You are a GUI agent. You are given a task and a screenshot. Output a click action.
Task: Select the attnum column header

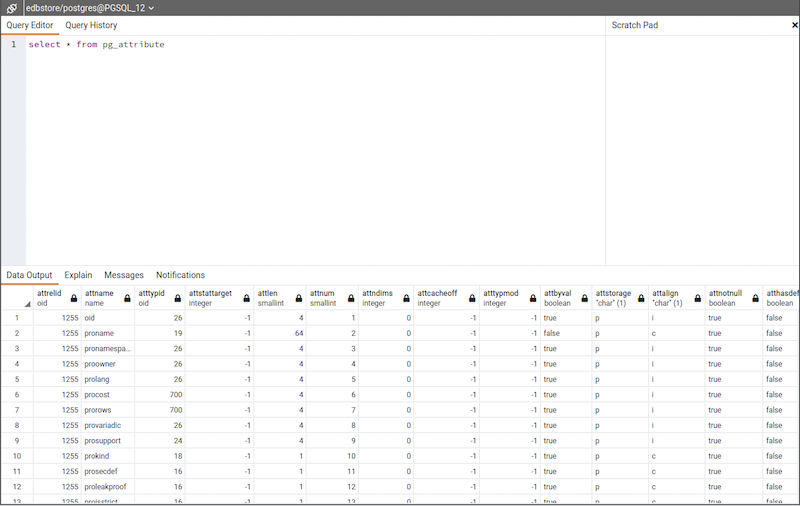pos(332,298)
